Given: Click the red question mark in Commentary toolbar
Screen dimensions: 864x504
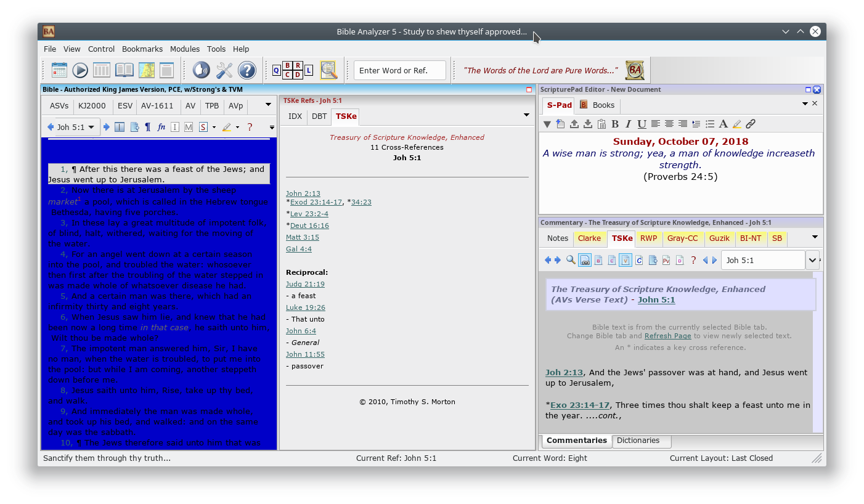Looking at the screenshot, I should [x=693, y=260].
